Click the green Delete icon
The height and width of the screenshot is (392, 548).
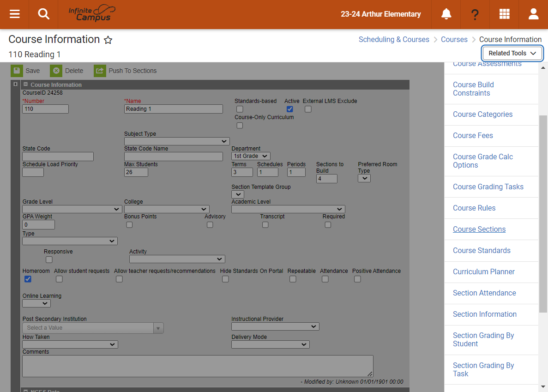point(56,71)
